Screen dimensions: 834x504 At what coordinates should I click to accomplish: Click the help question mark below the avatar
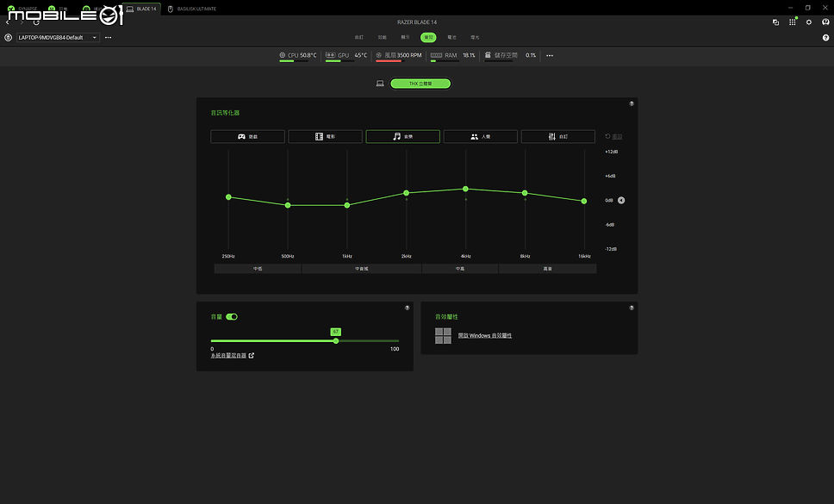point(825,38)
